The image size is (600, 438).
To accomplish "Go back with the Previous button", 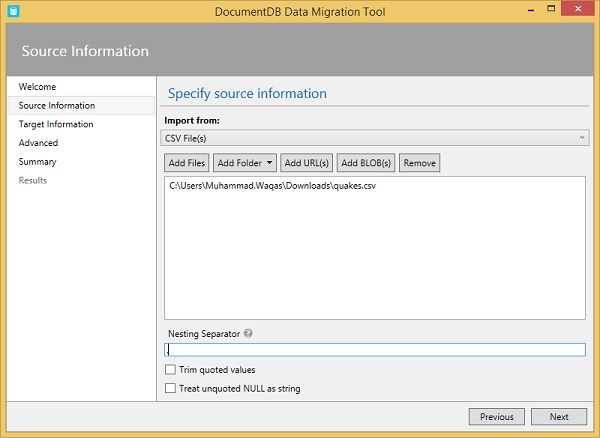I will coord(496,417).
